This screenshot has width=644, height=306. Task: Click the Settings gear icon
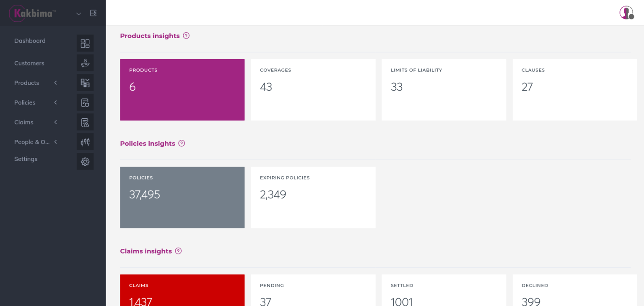pos(85,162)
